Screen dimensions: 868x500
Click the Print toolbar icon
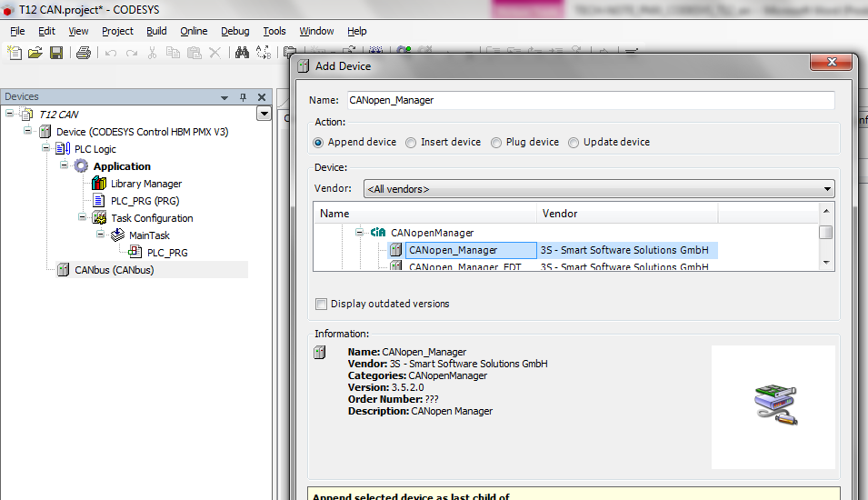(84, 53)
